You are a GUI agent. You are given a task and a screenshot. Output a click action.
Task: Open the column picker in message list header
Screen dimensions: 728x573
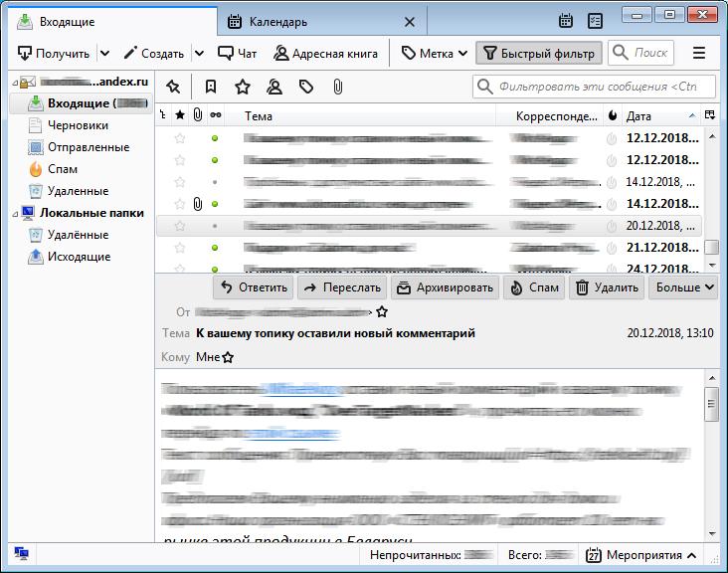709,116
